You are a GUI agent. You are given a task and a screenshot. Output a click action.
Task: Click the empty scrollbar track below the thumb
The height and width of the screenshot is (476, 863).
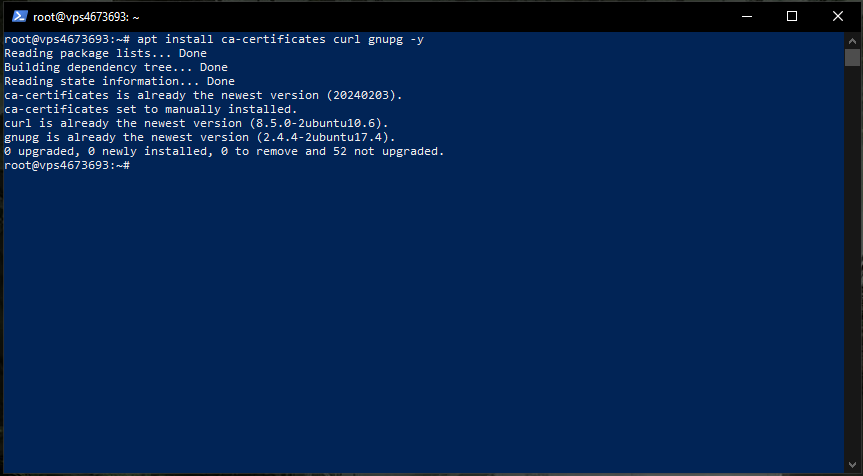[852, 260]
